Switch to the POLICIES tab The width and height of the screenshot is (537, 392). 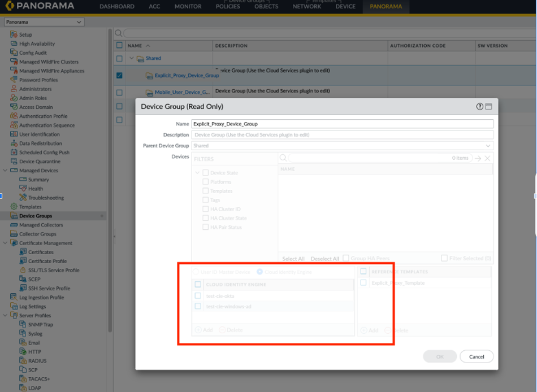point(228,7)
